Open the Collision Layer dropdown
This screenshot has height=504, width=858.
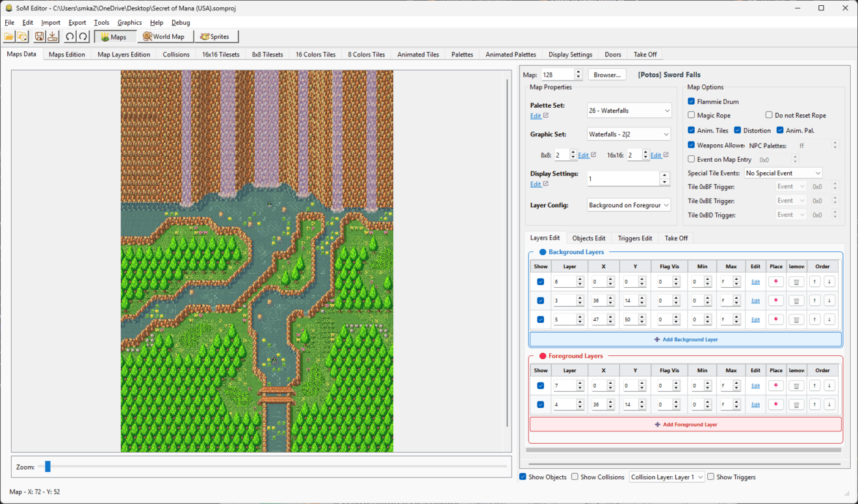(x=667, y=477)
